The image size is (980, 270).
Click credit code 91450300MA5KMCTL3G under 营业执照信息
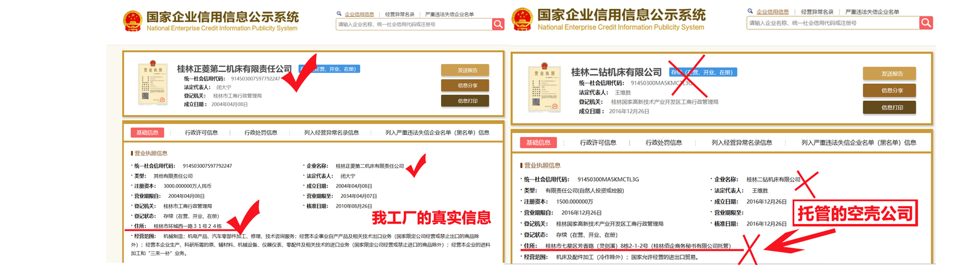(608, 179)
